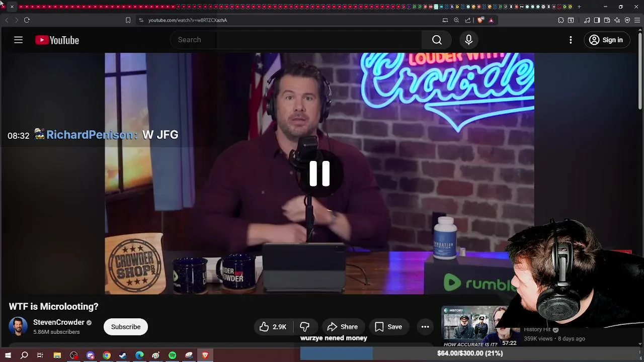Sign in to YouTube
Screen dimensions: 644x362
pyautogui.click(x=606, y=40)
